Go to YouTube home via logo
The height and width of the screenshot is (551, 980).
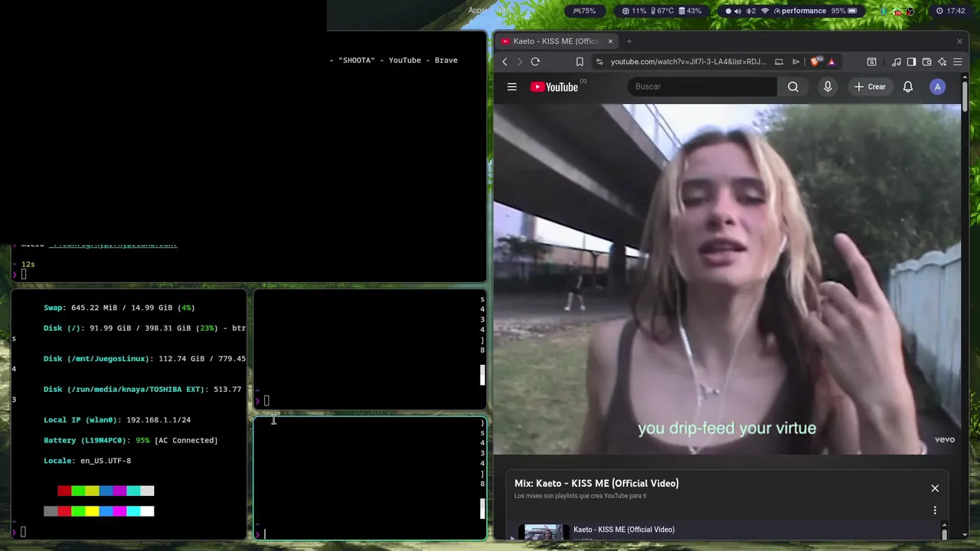(554, 86)
